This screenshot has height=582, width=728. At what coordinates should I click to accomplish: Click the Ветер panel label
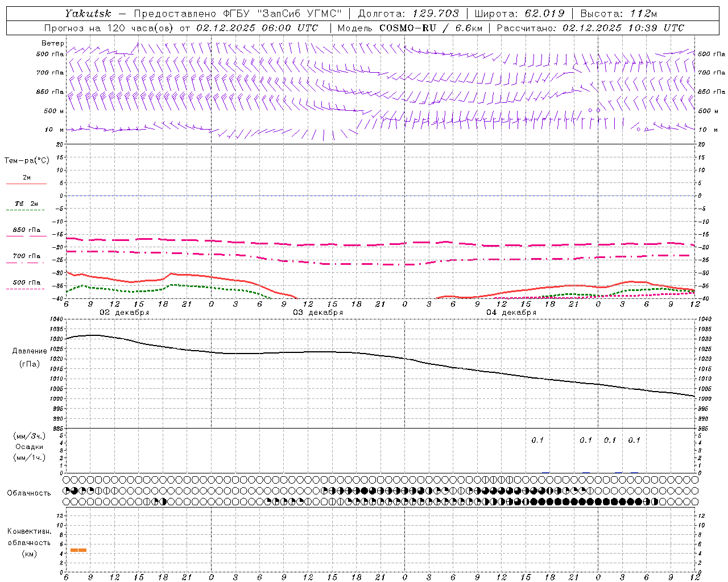click(53, 43)
